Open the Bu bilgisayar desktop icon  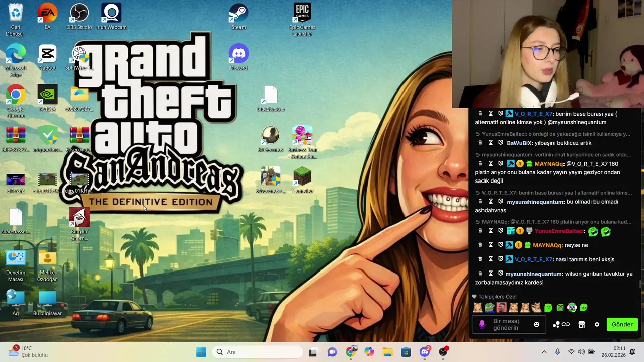tap(47, 303)
